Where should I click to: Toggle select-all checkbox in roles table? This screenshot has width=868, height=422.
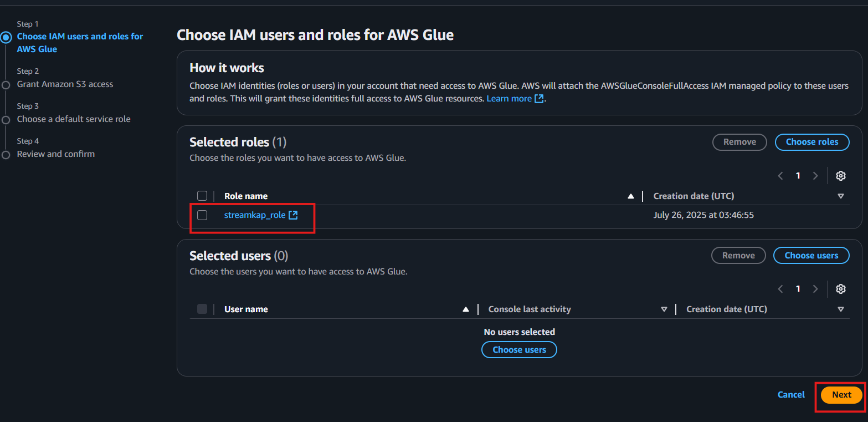pos(202,196)
